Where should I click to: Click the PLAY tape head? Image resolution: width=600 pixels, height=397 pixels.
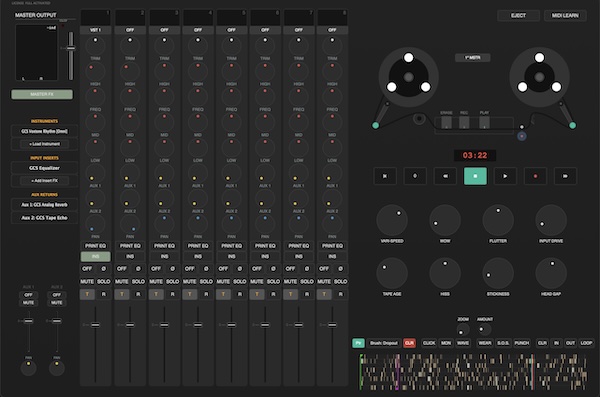point(484,123)
